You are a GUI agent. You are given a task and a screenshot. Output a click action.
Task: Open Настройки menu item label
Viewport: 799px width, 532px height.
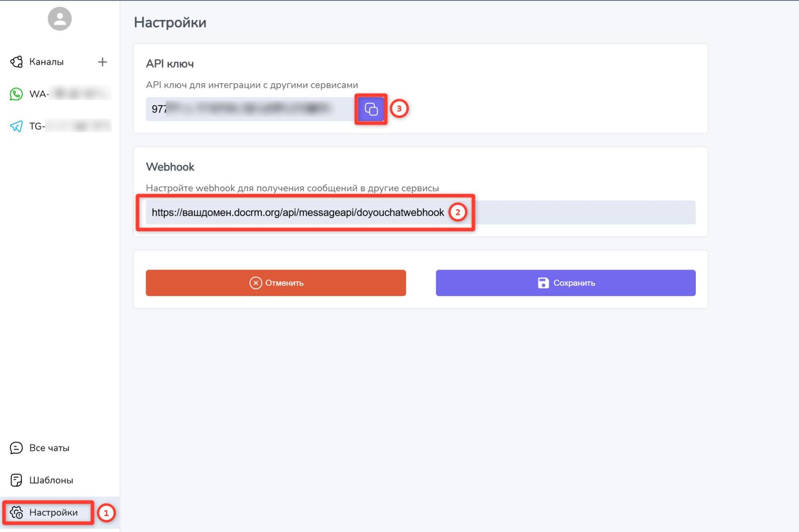pyautogui.click(x=53, y=513)
